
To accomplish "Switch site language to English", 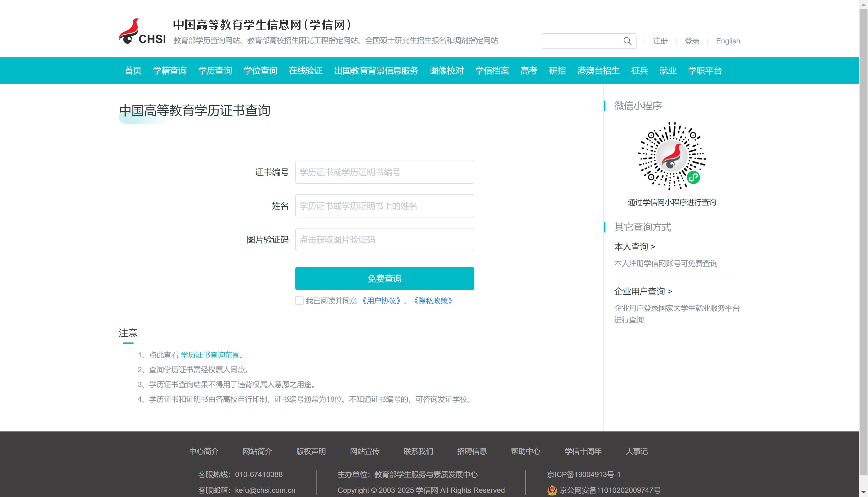I will pyautogui.click(x=728, y=41).
